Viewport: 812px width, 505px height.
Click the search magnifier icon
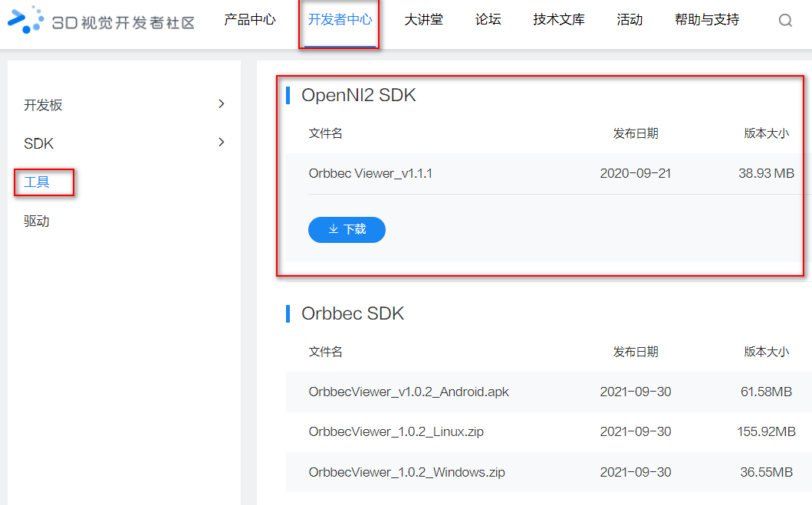coord(784,21)
